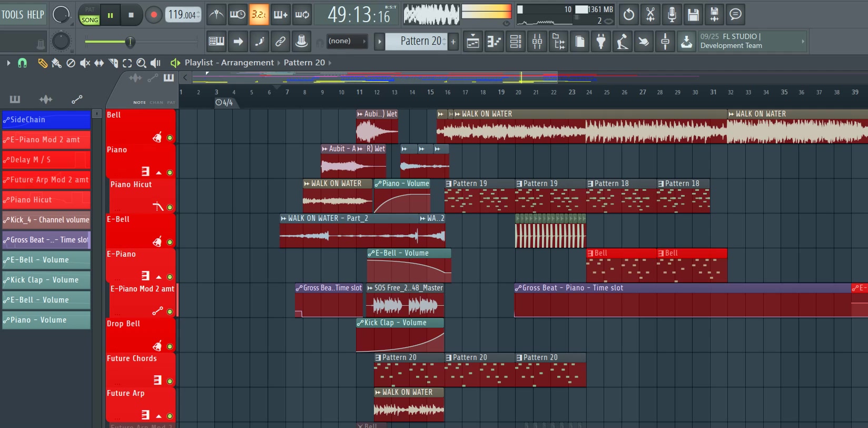Click the typing keyboard to piano icon

point(216,41)
